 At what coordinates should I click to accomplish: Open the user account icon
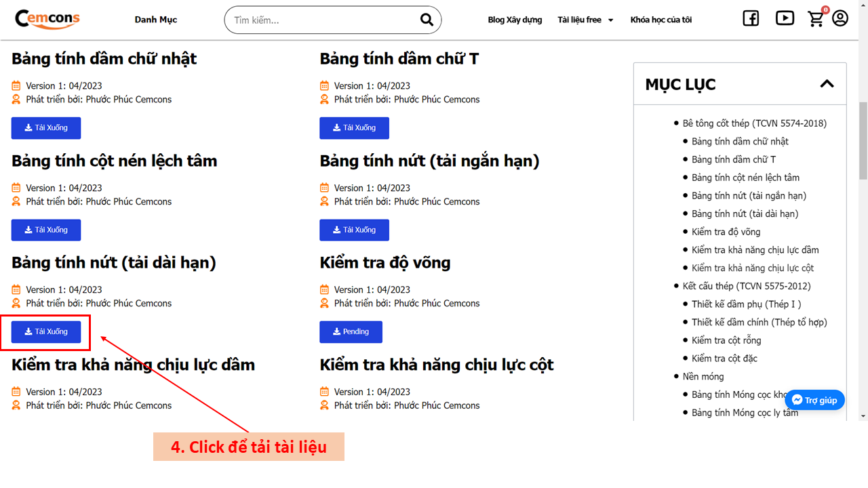coord(840,18)
